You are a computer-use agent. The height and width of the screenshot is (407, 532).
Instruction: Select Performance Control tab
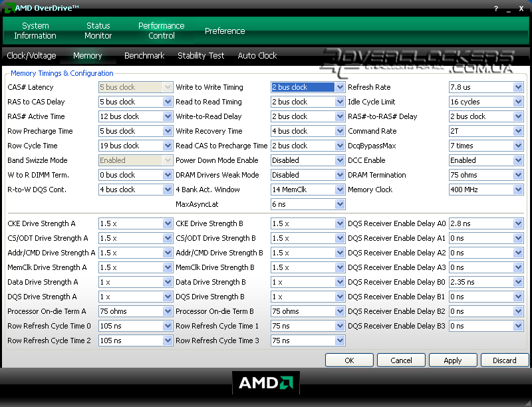pyautogui.click(x=161, y=31)
